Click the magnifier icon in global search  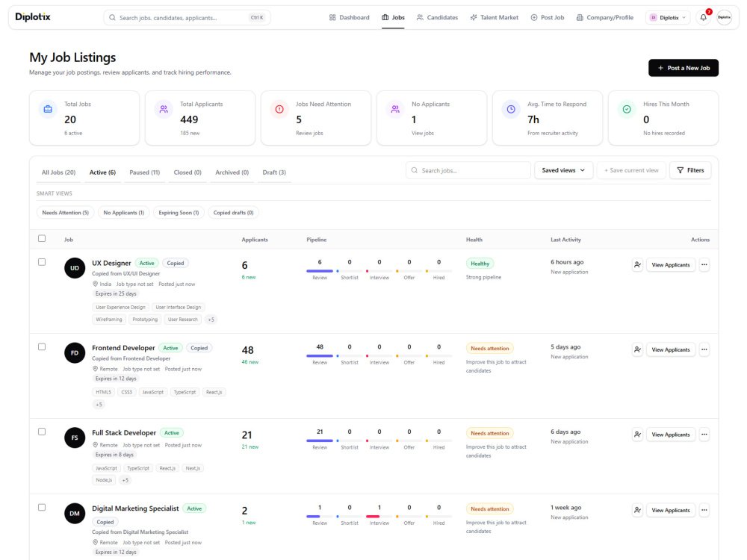pyautogui.click(x=113, y=18)
